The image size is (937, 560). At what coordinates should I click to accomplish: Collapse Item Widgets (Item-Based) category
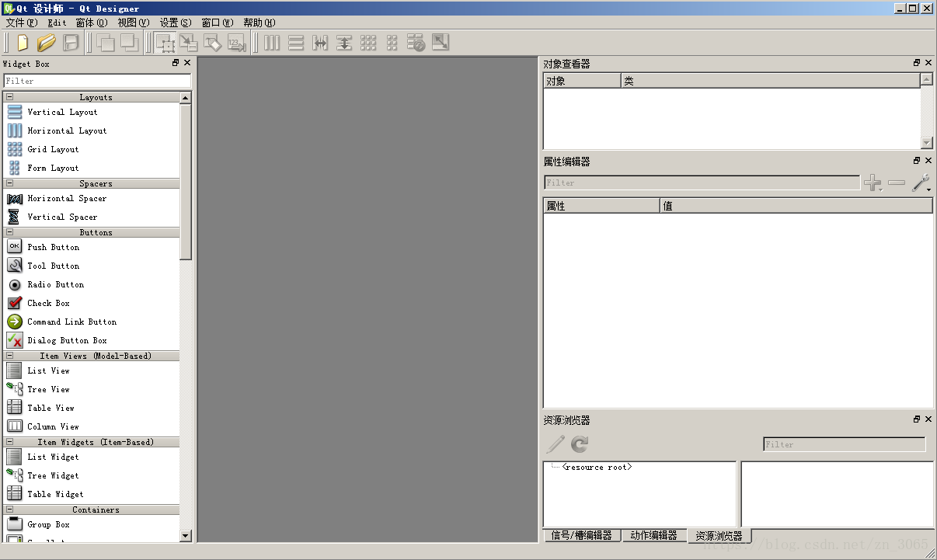coord(9,442)
